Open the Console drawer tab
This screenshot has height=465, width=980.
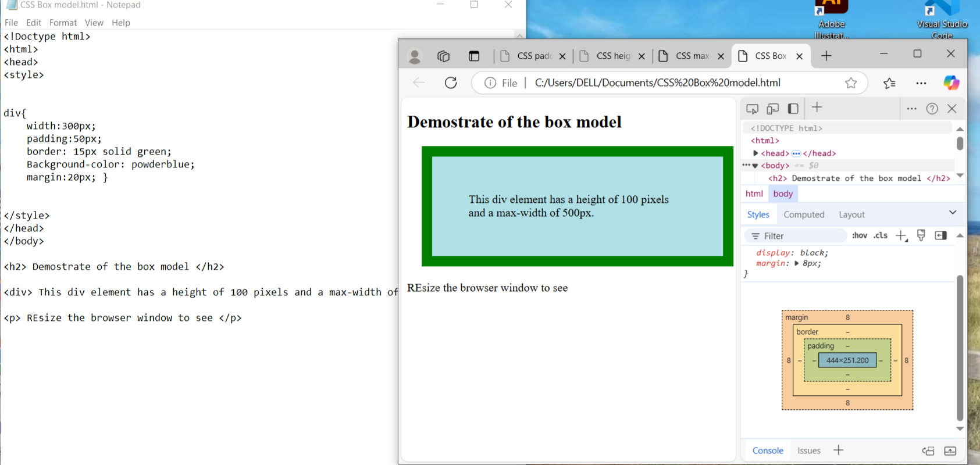click(x=768, y=450)
